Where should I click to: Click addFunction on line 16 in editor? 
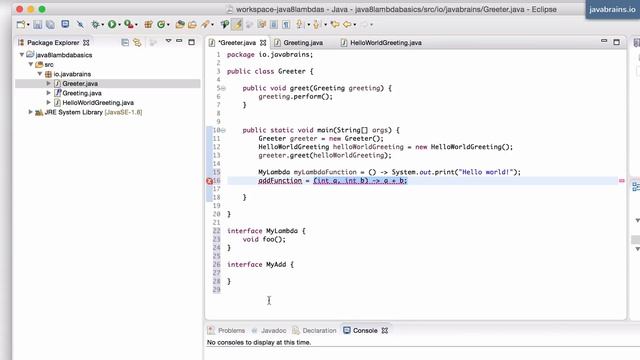click(280, 180)
